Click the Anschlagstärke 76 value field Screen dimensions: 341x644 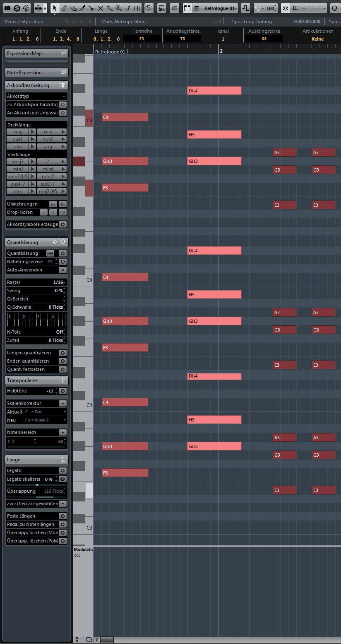pyautogui.click(x=183, y=39)
